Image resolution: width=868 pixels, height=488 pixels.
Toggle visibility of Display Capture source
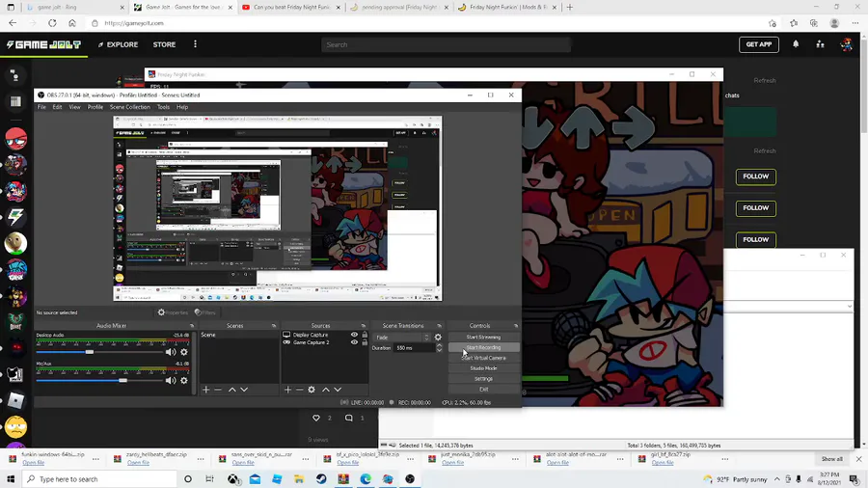(354, 335)
